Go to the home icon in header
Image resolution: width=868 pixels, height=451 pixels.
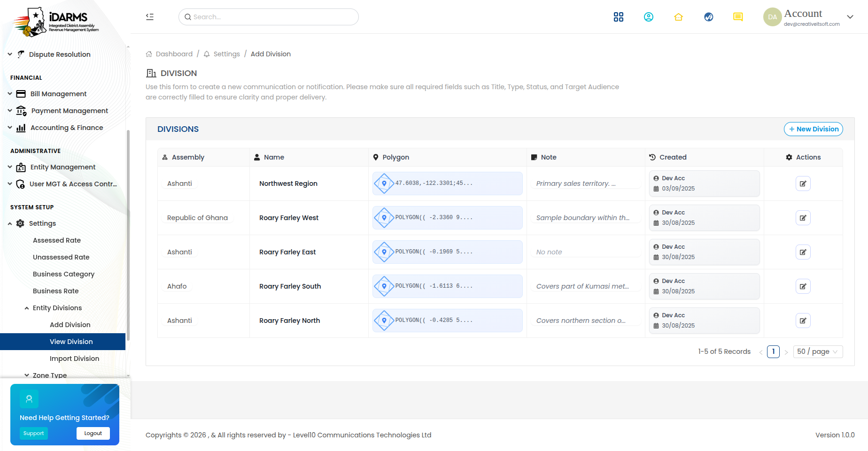(x=678, y=17)
